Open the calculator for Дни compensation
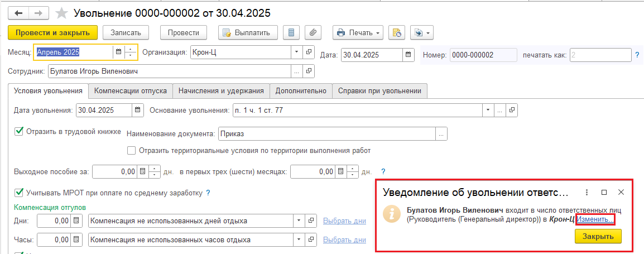 pyautogui.click(x=76, y=221)
